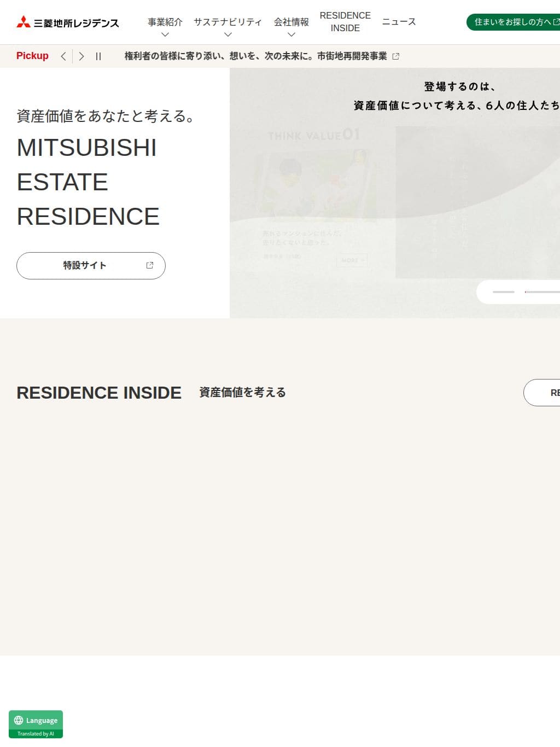The height and width of the screenshot is (747, 560).
Task: Show the previous Pickup item
Action: pyautogui.click(x=63, y=56)
